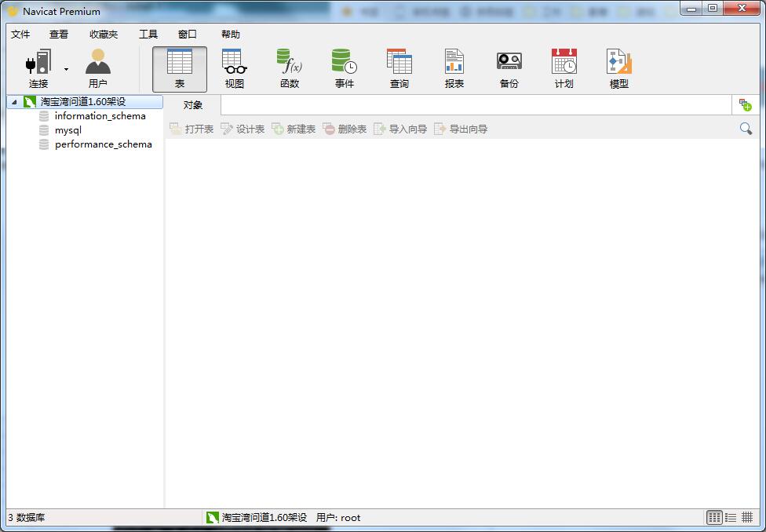Minimize the Navicat Premium window
The height and width of the screenshot is (532, 766).
[691, 9]
